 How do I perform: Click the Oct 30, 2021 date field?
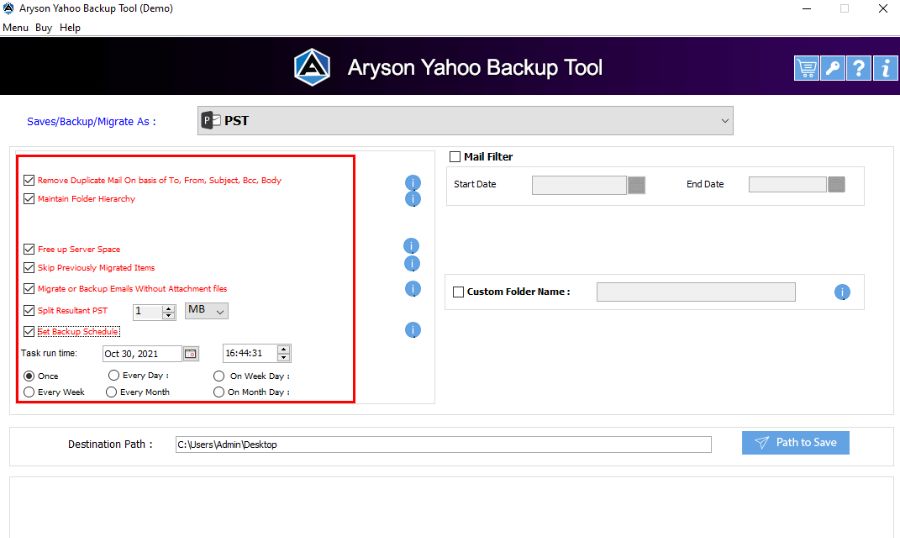[x=142, y=354]
